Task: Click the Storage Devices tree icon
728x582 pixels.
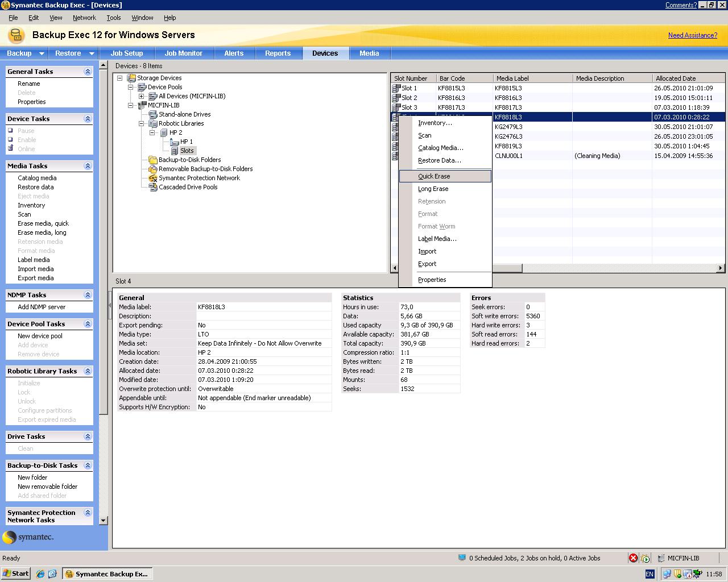Action: [131, 78]
